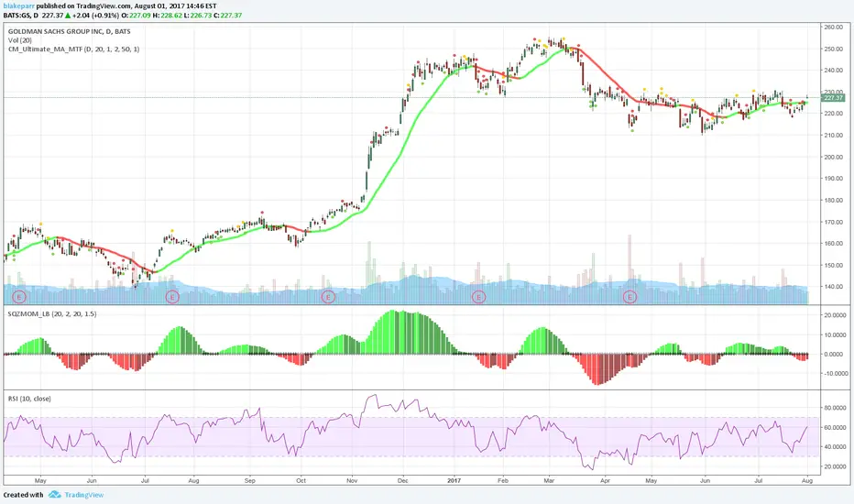Select the CM_Ultimate_MA_MTF indicator label

pos(73,49)
